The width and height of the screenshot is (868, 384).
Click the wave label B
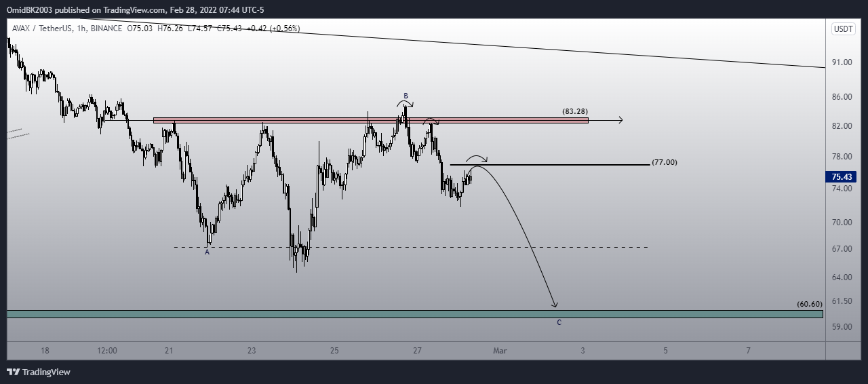click(x=406, y=96)
